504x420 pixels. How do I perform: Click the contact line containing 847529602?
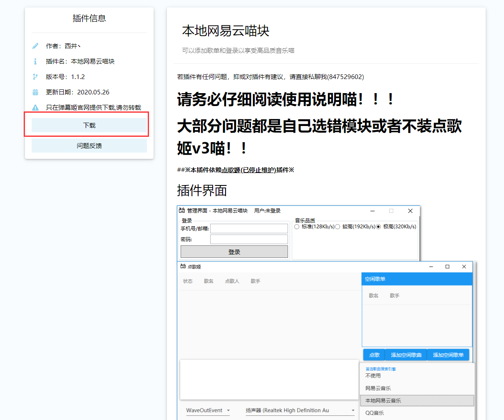(271, 77)
